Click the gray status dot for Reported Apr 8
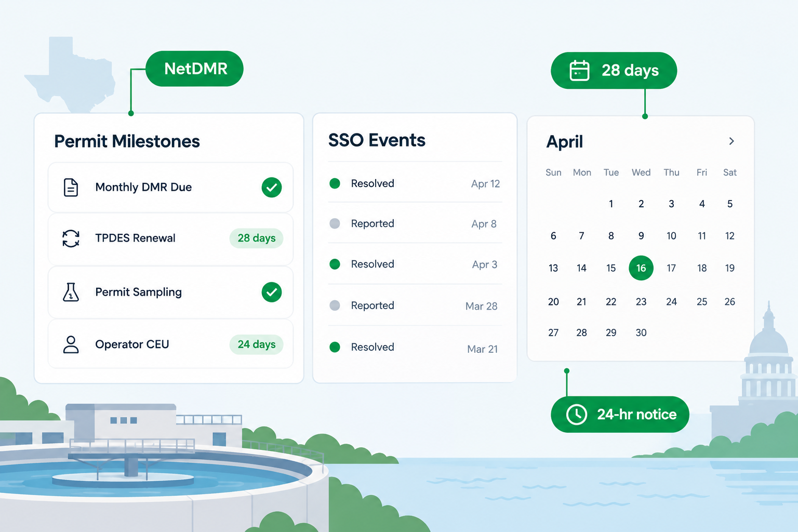Image resolution: width=798 pixels, height=532 pixels. (335, 223)
